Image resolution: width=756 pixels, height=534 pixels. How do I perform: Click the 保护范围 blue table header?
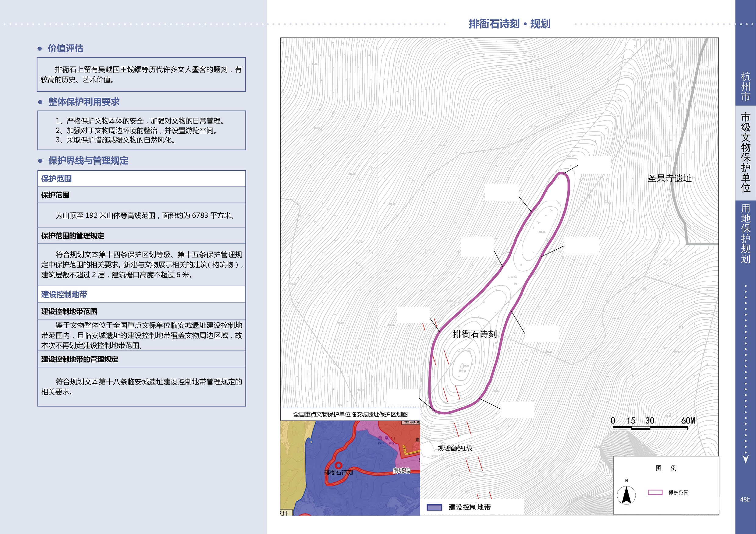tap(57, 179)
